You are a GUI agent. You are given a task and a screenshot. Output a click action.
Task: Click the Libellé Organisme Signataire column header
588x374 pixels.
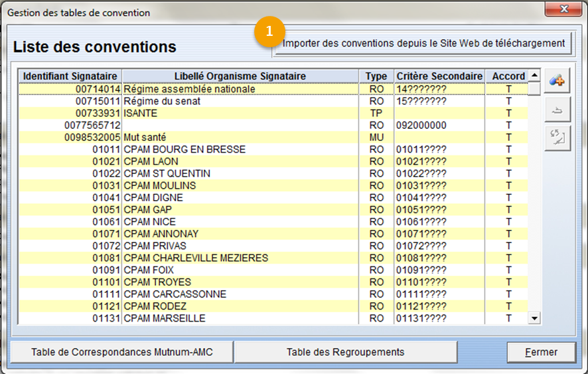coord(240,76)
